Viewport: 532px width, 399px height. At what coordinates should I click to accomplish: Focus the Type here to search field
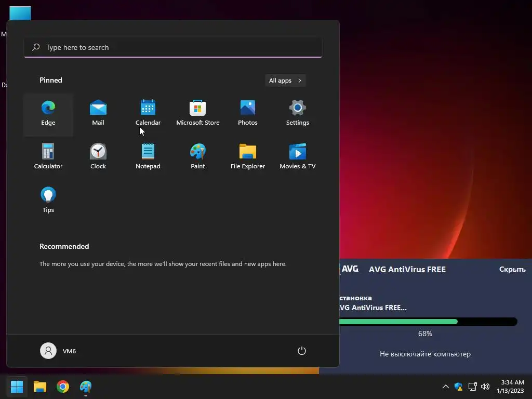(x=173, y=47)
